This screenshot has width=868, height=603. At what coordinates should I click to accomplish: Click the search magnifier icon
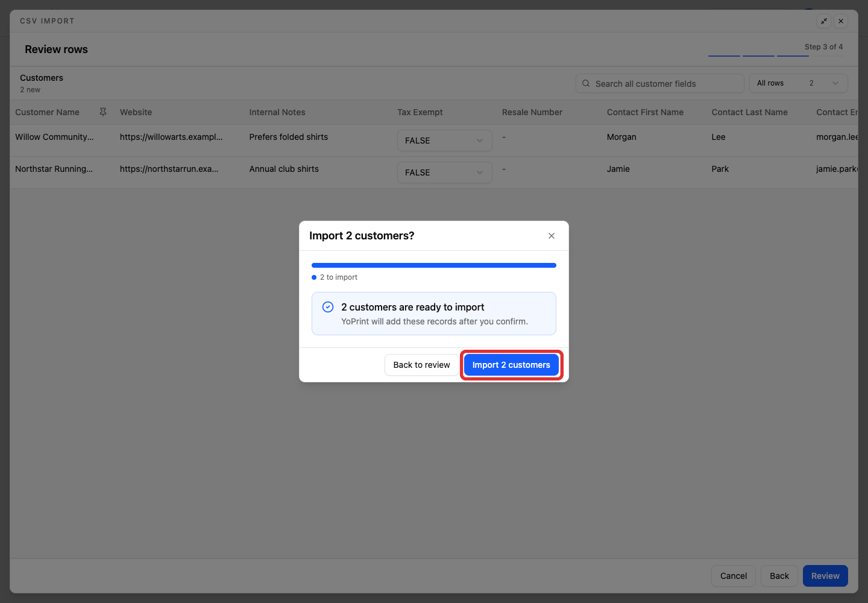coord(586,83)
